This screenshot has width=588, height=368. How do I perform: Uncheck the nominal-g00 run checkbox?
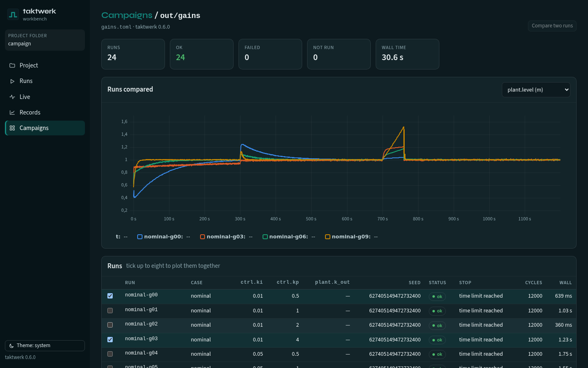click(110, 296)
